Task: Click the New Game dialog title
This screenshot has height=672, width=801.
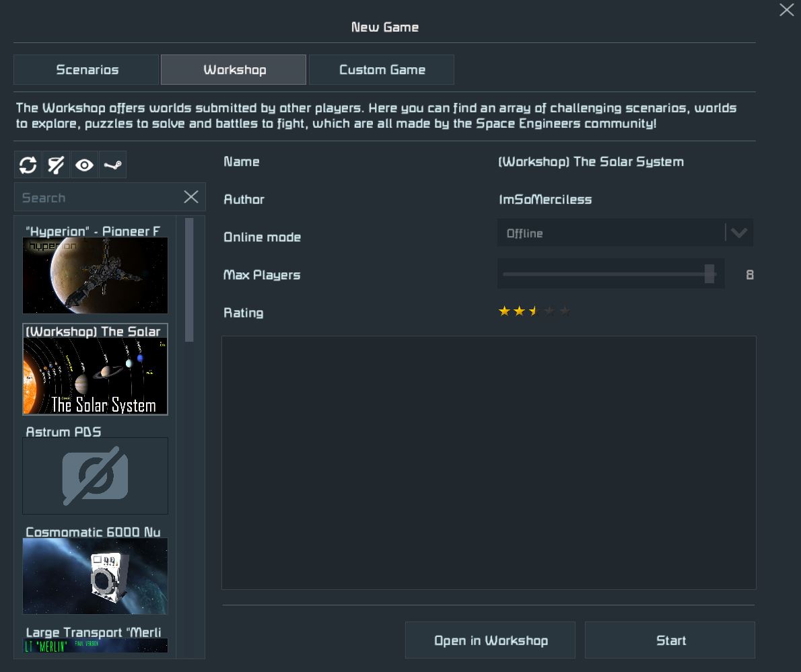Action: [x=384, y=27]
